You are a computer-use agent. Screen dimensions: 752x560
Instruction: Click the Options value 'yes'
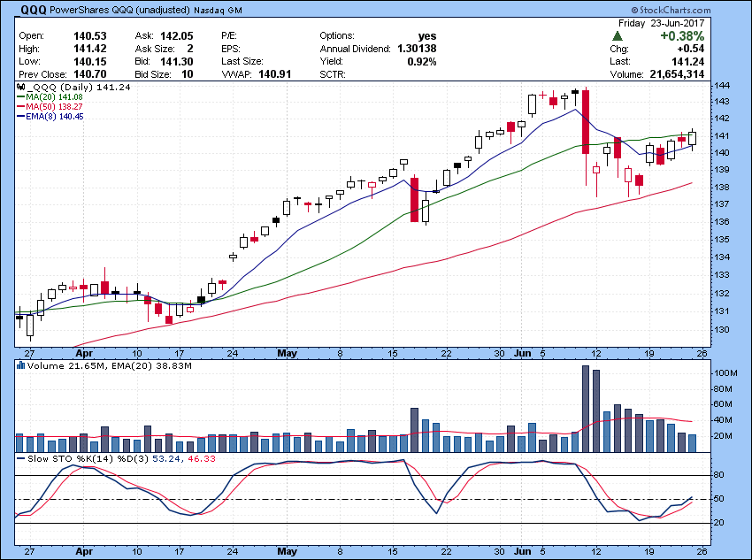click(427, 36)
